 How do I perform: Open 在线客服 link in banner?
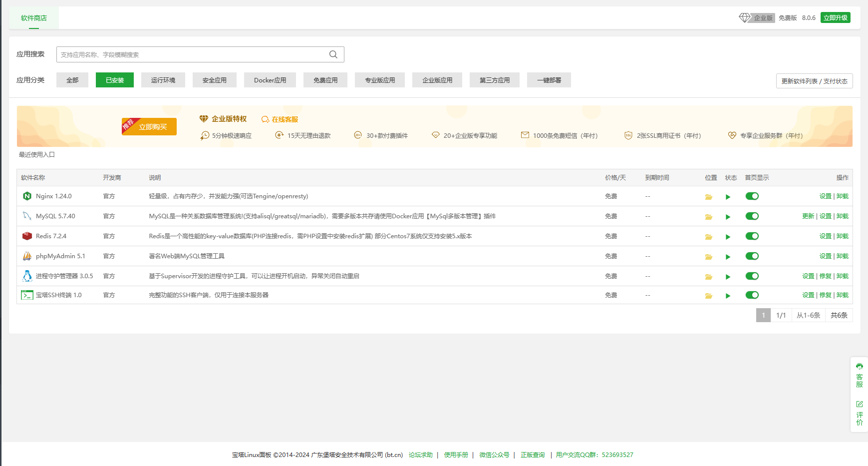[x=280, y=119]
